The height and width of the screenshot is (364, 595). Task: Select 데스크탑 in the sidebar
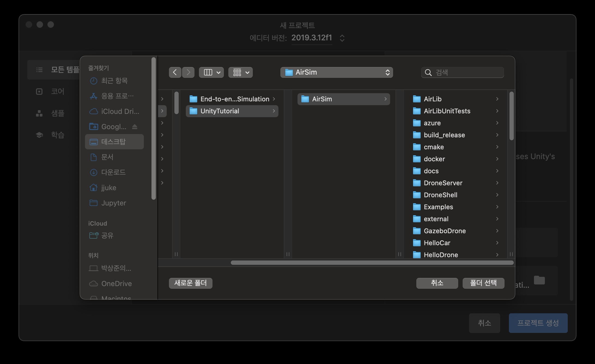click(114, 142)
